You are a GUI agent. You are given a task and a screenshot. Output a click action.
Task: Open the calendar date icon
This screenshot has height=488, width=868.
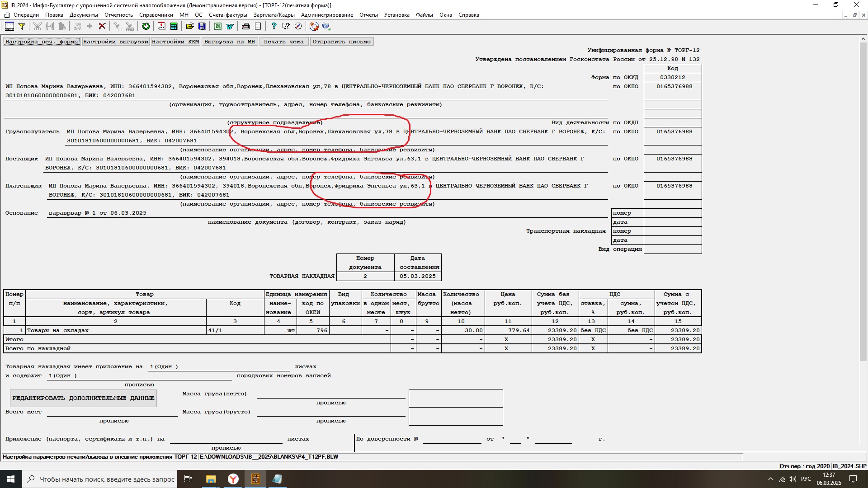point(161,27)
